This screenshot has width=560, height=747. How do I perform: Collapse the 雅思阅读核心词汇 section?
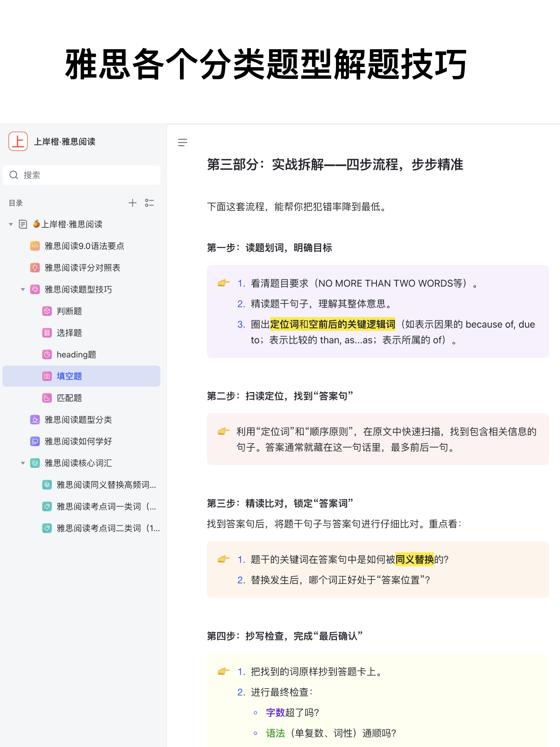tap(23, 463)
